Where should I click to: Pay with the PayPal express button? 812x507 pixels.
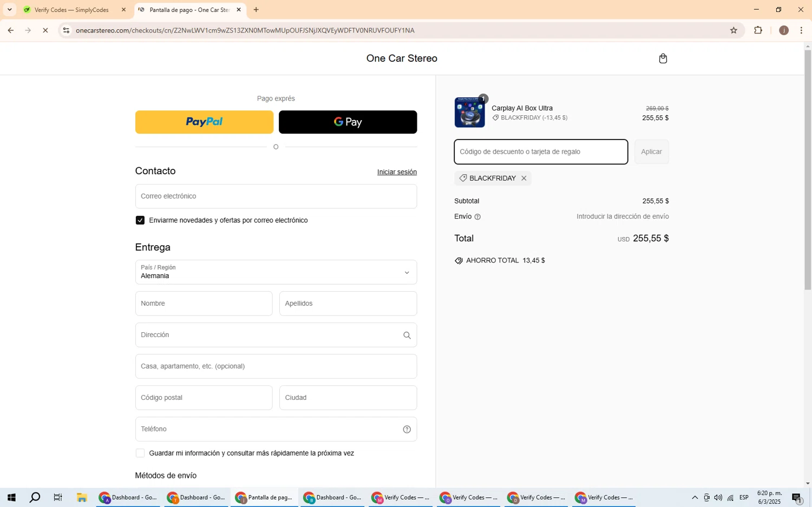[204, 122]
